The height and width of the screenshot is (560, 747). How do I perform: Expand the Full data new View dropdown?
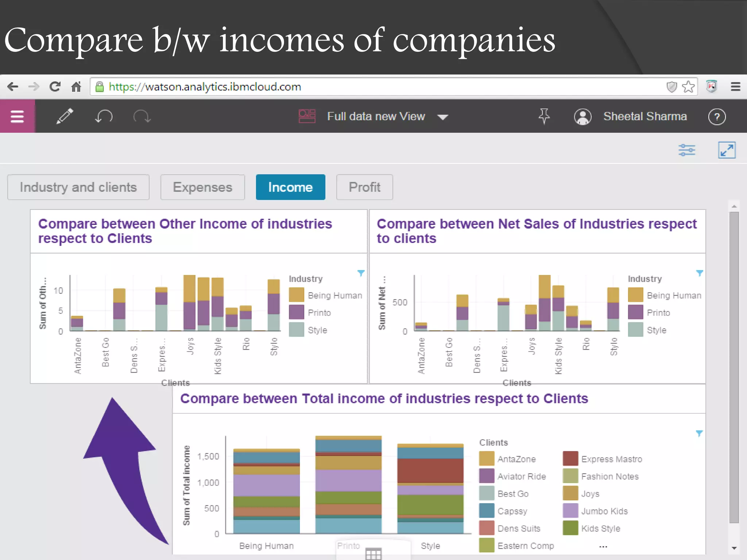click(443, 117)
